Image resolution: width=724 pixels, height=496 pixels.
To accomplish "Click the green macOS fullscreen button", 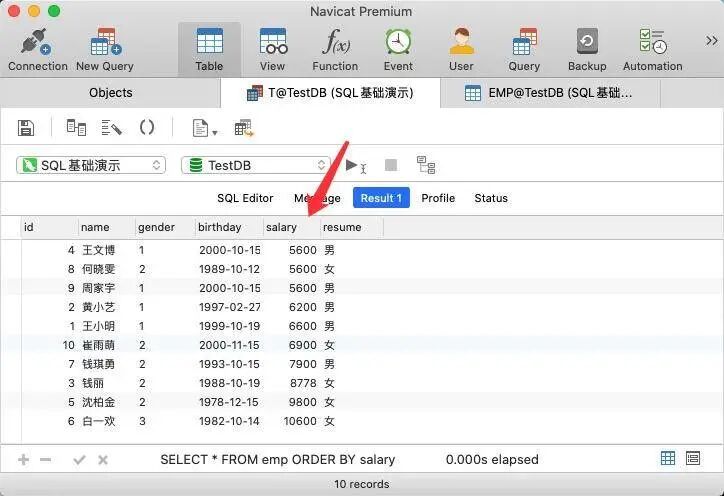I will pos(54,11).
